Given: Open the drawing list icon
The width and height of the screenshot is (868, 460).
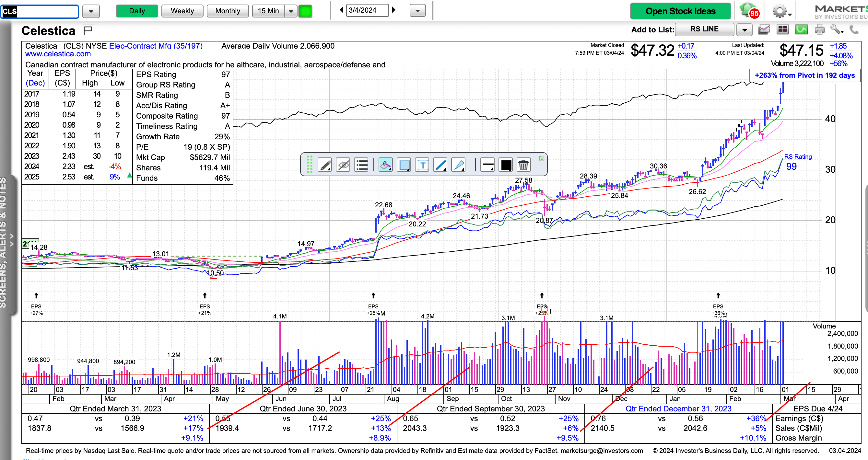Looking at the screenshot, I should 361,165.
